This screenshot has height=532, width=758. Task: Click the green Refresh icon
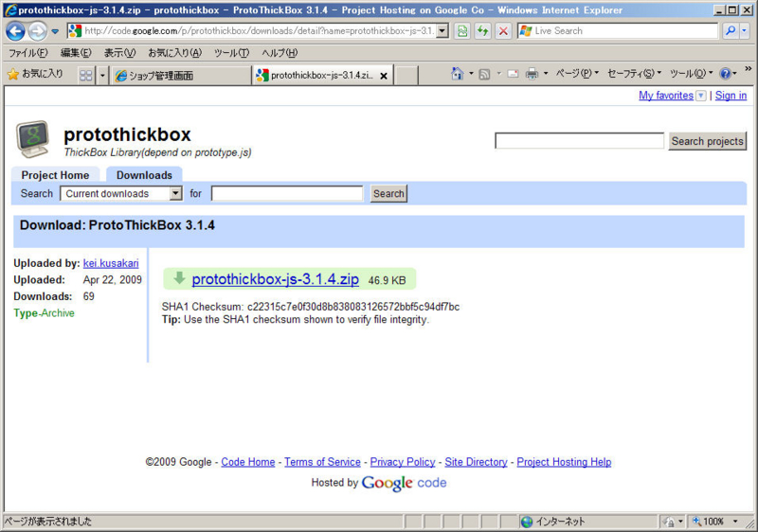click(x=482, y=31)
